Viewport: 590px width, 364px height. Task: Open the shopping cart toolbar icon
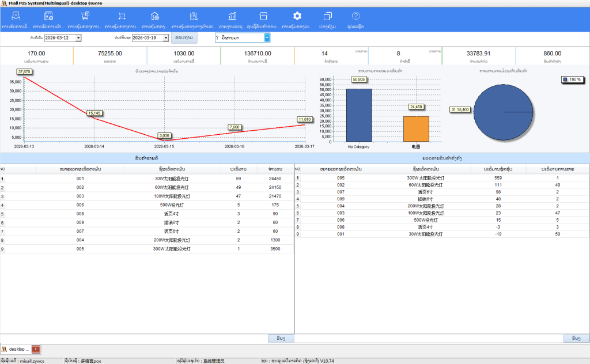tap(122, 16)
